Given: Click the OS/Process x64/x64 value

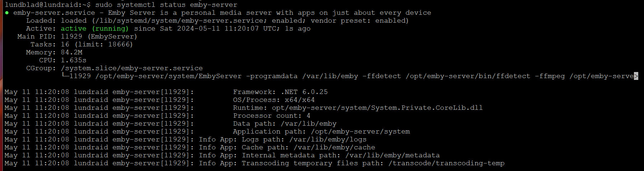Looking at the screenshot, I should click(300, 100).
